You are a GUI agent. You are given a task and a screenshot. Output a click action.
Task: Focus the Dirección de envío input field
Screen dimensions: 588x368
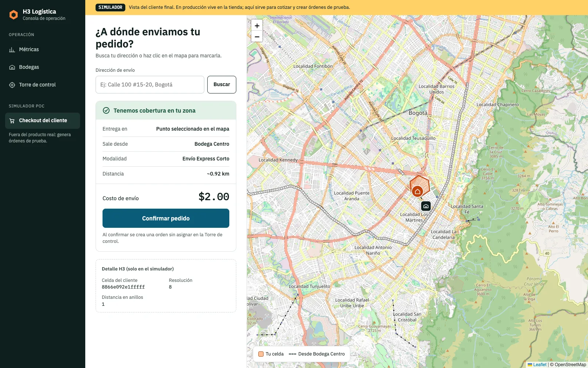(150, 85)
